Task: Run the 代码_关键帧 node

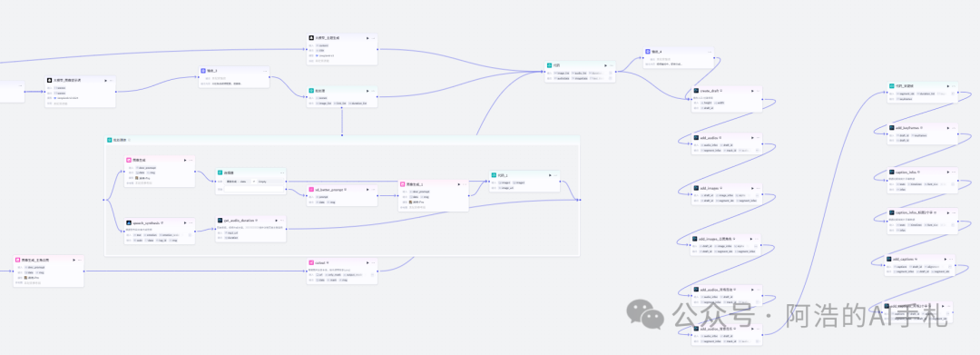Action: (x=947, y=85)
